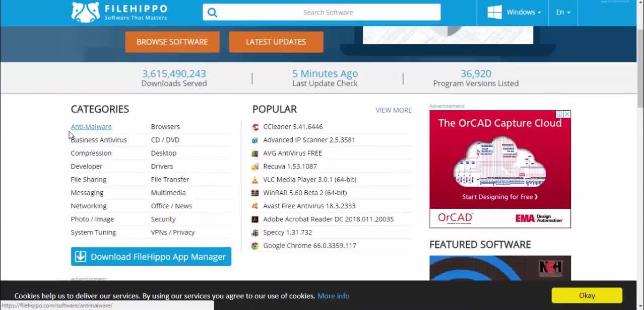Open the Anti-Malware category
The height and width of the screenshot is (310, 644).
click(x=91, y=127)
